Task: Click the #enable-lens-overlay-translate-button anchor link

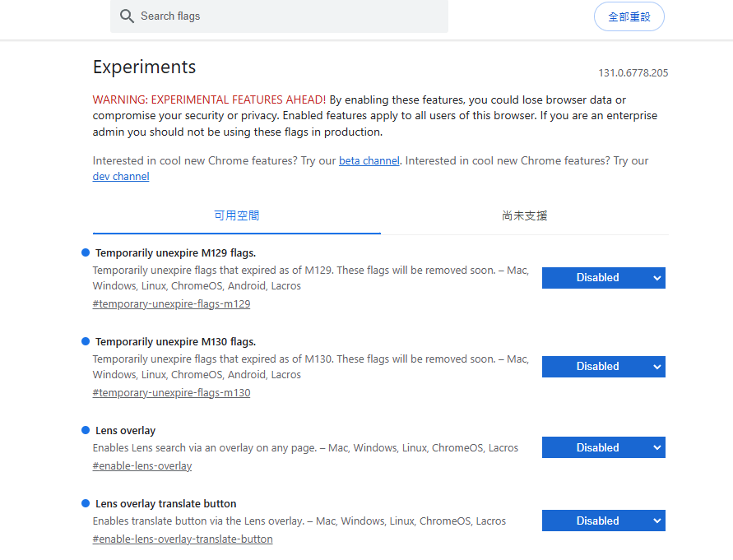Action: coord(183,539)
